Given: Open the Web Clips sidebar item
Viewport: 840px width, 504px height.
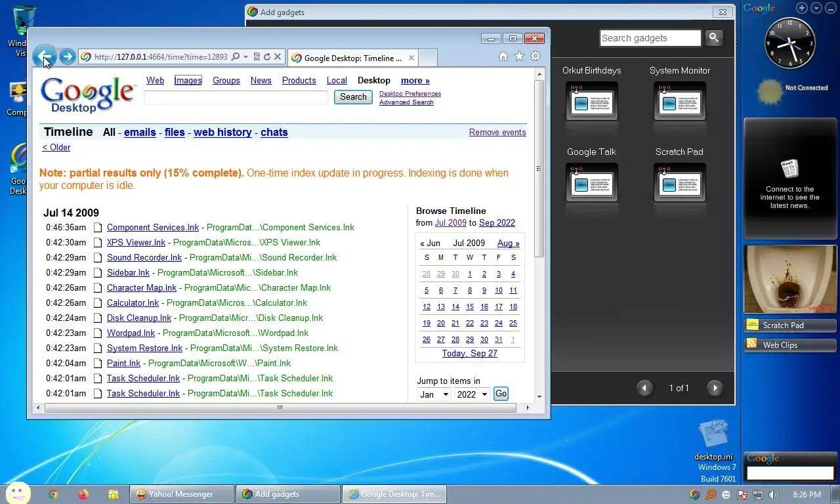Looking at the screenshot, I should pos(790,345).
